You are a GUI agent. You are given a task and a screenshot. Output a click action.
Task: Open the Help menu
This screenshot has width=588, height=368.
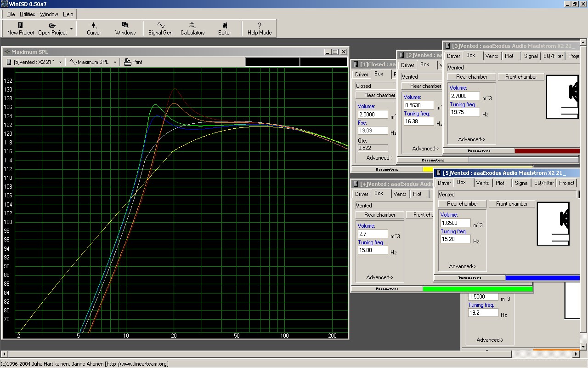tap(68, 14)
